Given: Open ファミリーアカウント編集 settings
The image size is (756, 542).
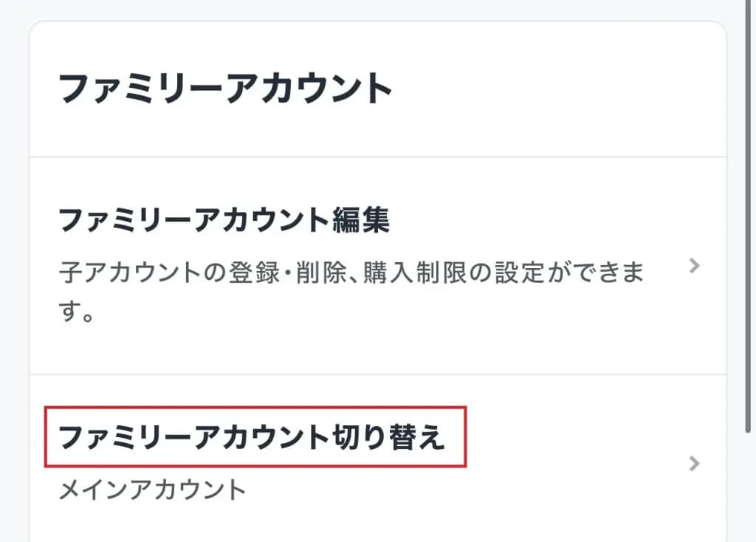Looking at the screenshot, I should tap(223, 220).
